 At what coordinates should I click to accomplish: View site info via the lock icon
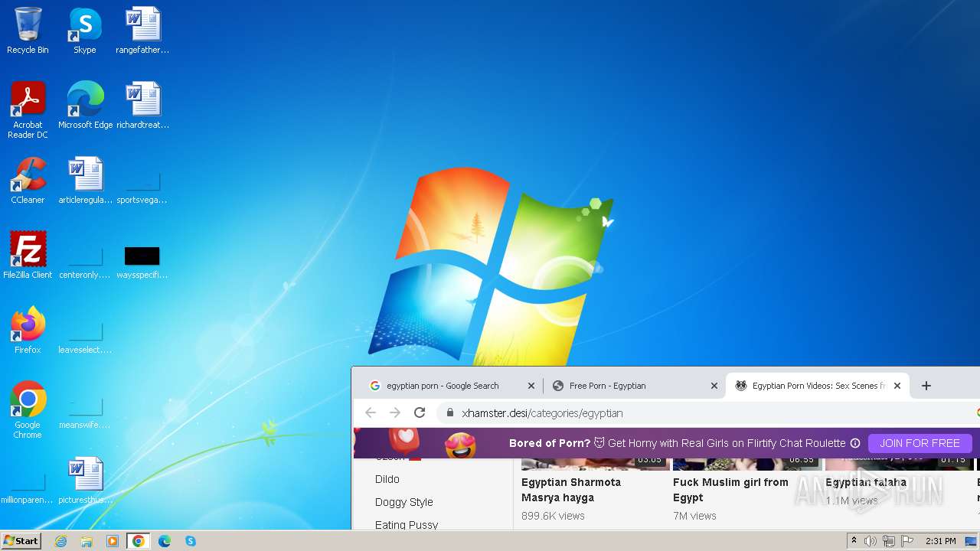450,412
